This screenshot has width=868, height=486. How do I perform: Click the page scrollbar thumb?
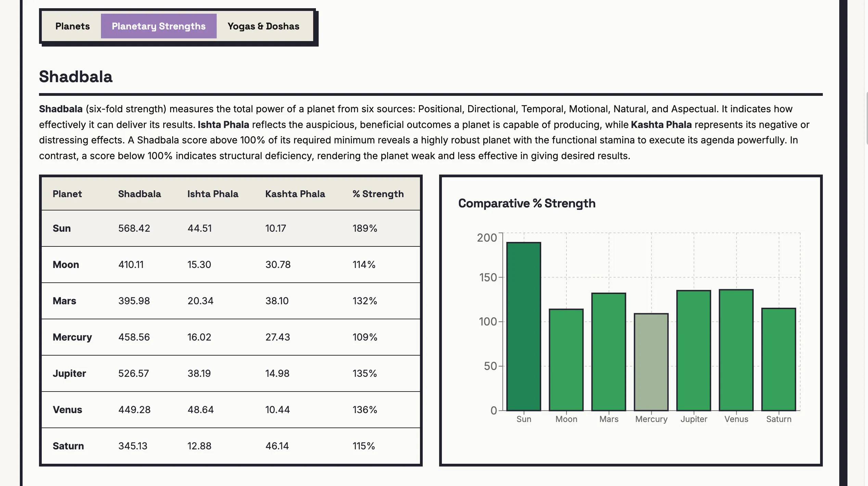pyautogui.click(x=867, y=118)
